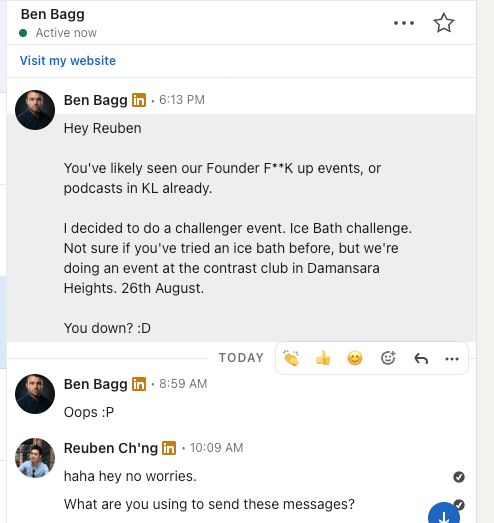The width and height of the screenshot is (494, 523).
Task: Click LinkedIn badge next to Ben Bagg 6:13 PM
Action: [x=139, y=100]
